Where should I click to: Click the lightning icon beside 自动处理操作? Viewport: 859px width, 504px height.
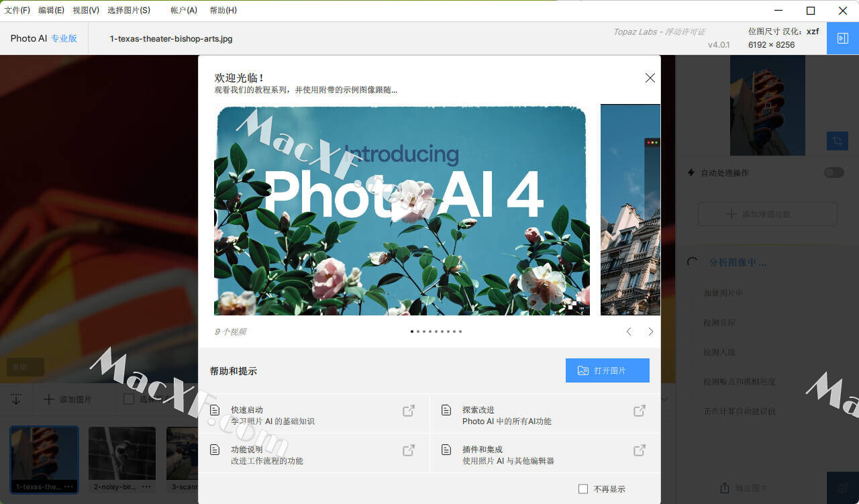coord(691,172)
